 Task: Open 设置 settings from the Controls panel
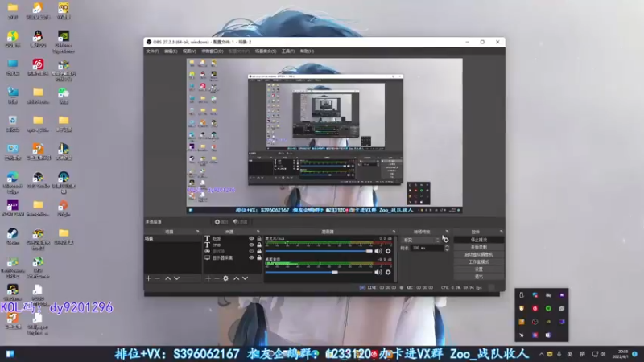pos(479,269)
